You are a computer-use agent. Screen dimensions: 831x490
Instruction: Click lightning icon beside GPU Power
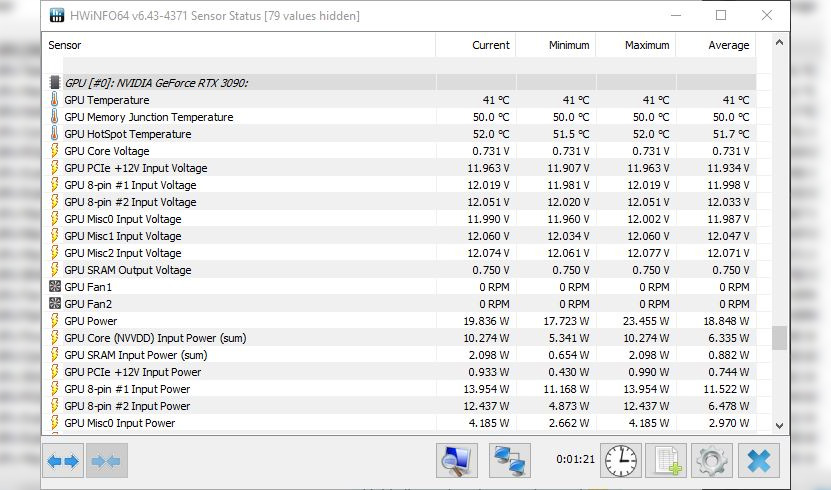coord(54,320)
